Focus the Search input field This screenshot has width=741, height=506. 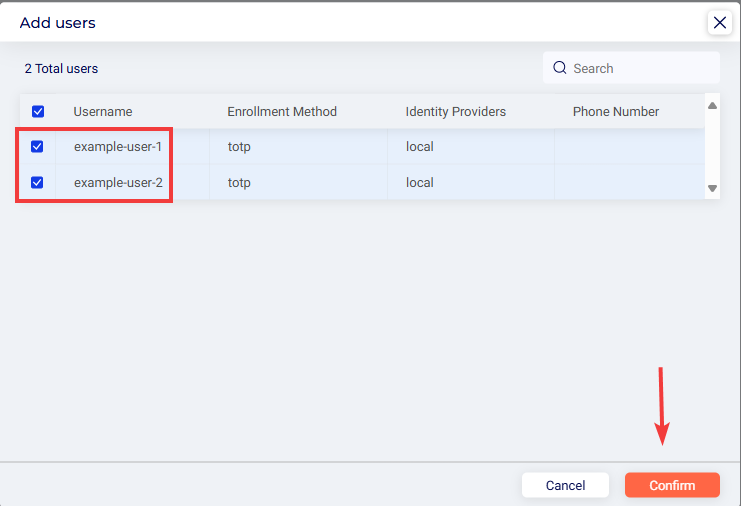[640, 68]
